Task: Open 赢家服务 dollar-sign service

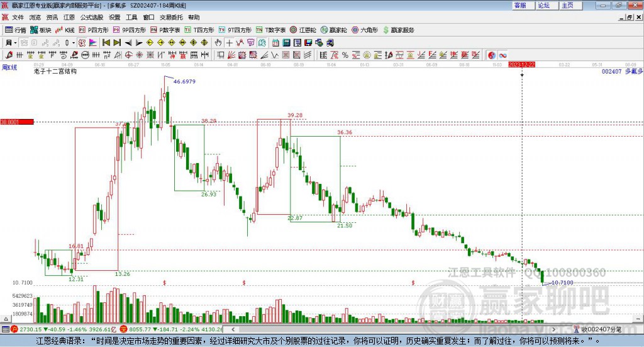Action: (398, 30)
